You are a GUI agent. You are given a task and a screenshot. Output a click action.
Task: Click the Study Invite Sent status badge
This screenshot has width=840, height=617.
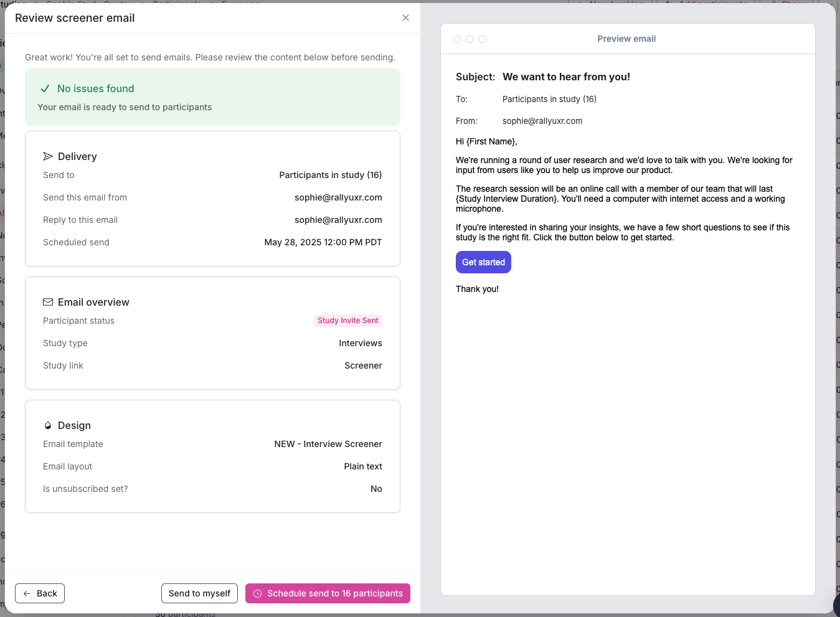click(347, 321)
